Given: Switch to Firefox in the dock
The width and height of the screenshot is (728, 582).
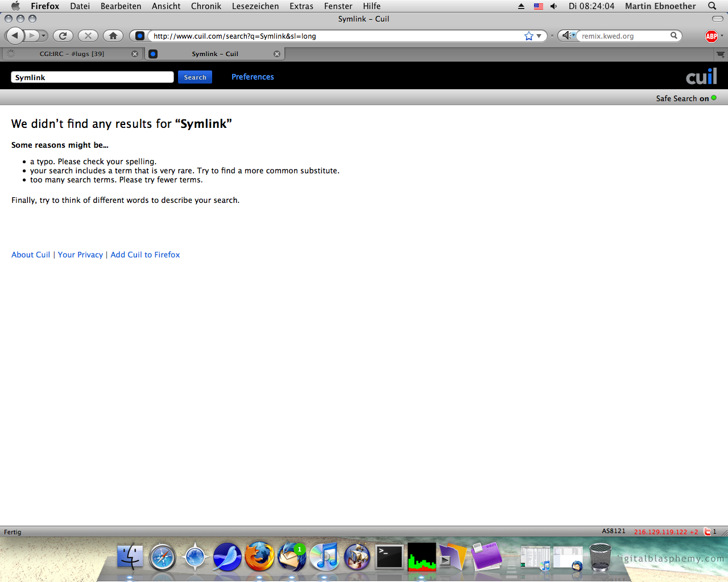Looking at the screenshot, I should 260,556.
